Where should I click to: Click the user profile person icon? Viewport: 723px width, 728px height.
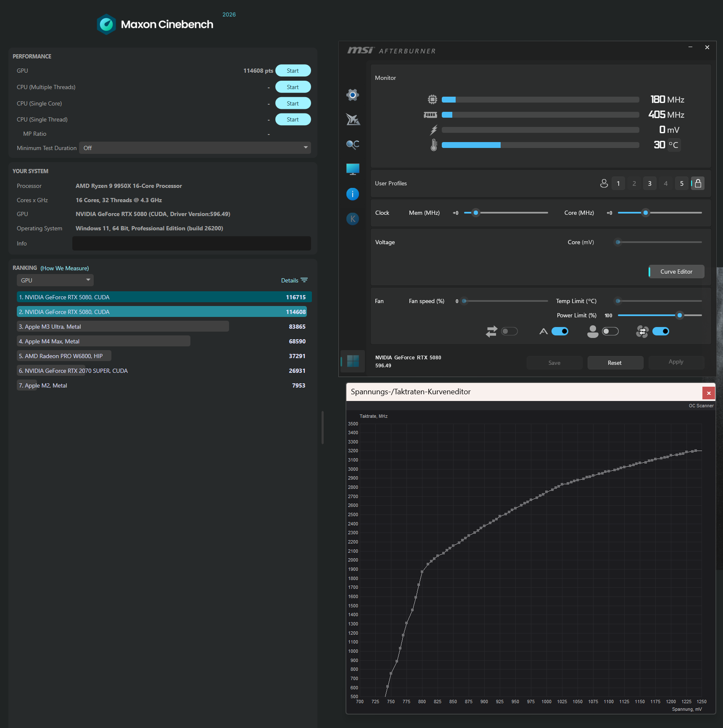tap(604, 183)
